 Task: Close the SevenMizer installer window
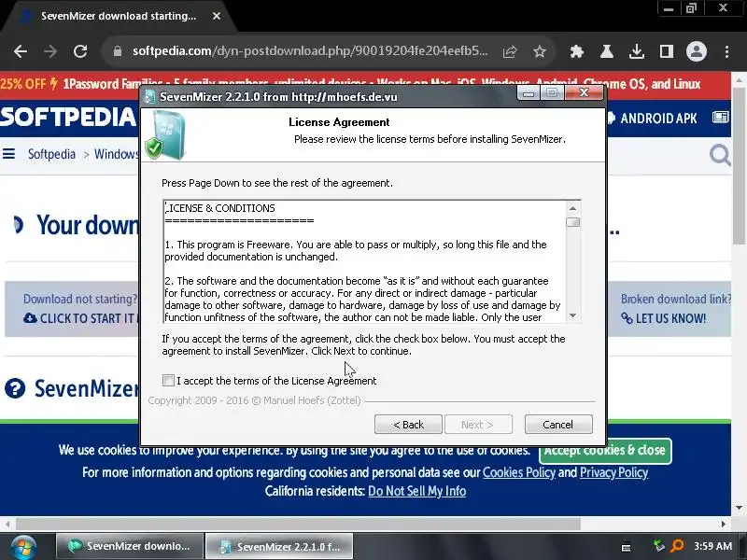point(585,92)
